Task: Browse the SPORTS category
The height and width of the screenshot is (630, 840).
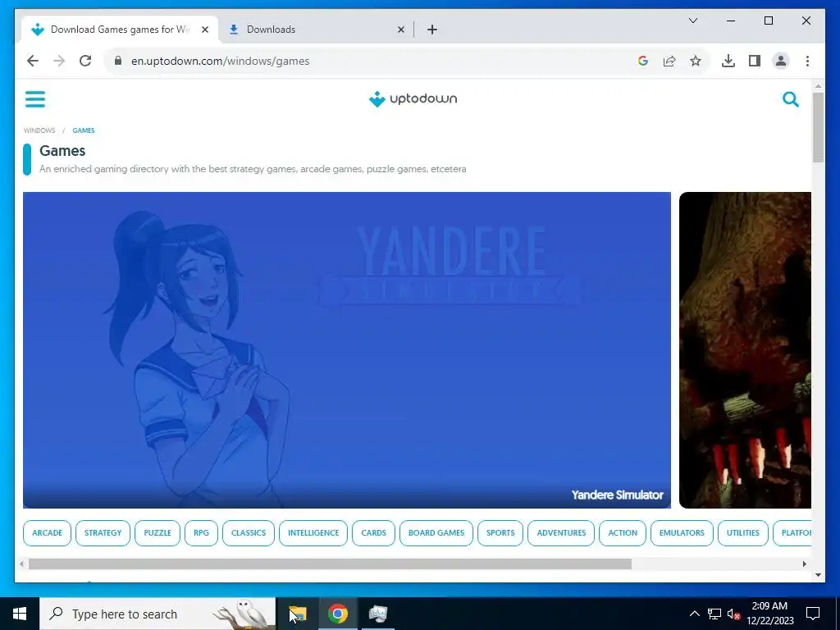Action: [500, 533]
